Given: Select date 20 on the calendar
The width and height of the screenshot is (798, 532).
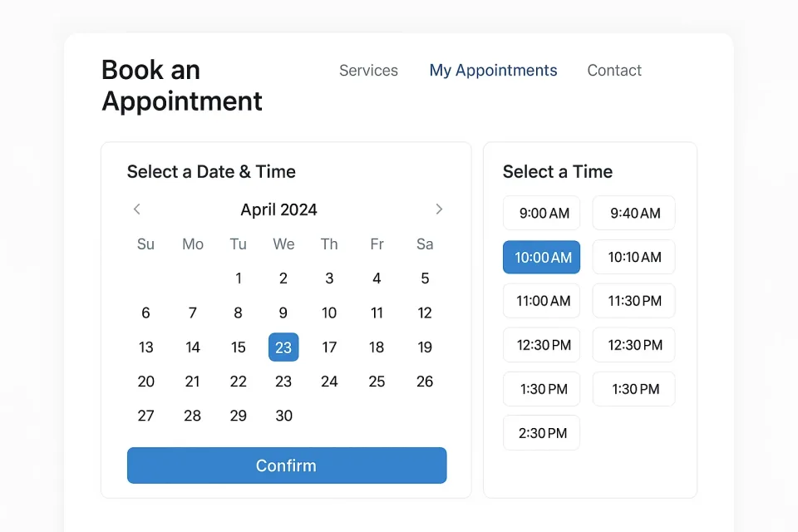Looking at the screenshot, I should (x=146, y=382).
